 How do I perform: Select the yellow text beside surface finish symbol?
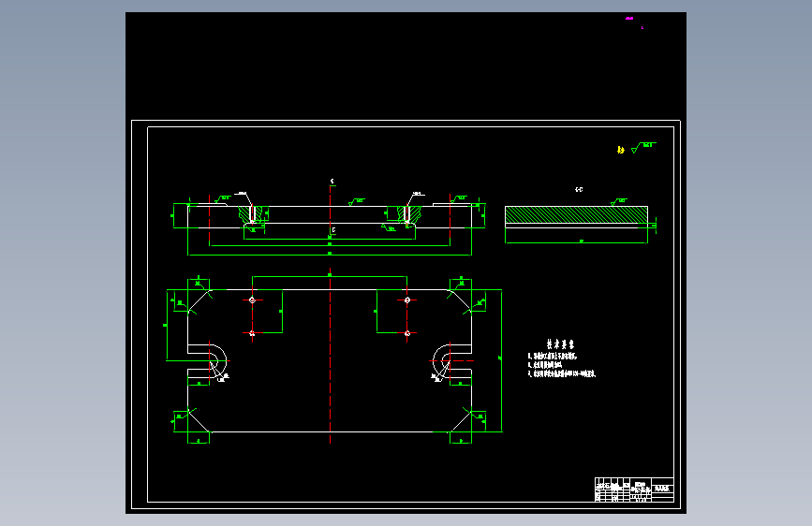pos(620,150)
